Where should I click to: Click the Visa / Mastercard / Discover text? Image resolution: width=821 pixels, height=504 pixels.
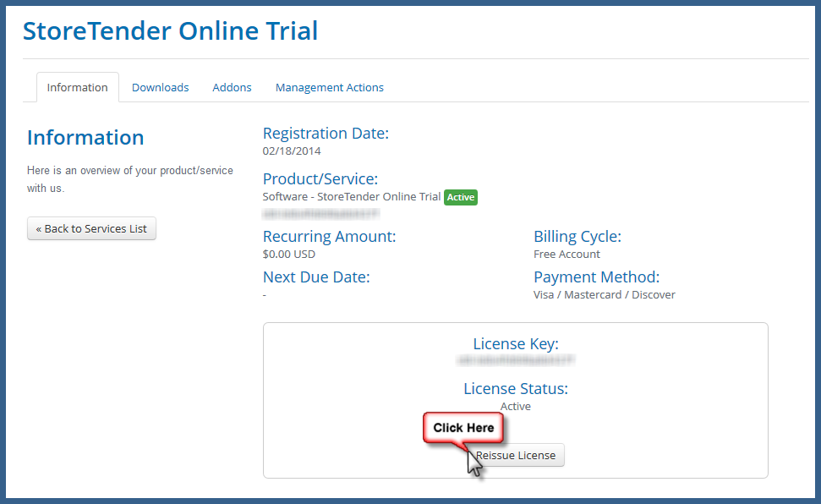click(x=605, y=294)
